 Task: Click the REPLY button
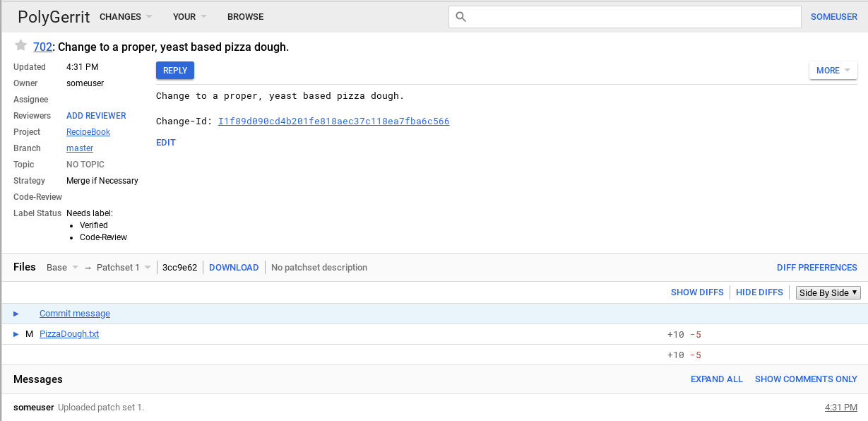174,70
